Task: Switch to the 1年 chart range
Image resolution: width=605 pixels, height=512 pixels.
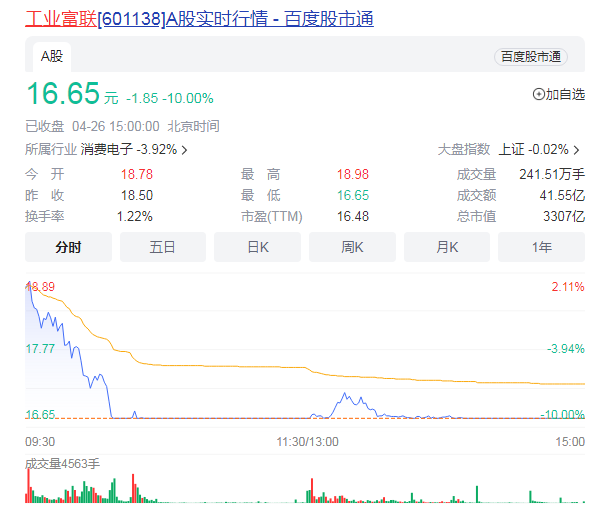Action: (x=541, y=247)
